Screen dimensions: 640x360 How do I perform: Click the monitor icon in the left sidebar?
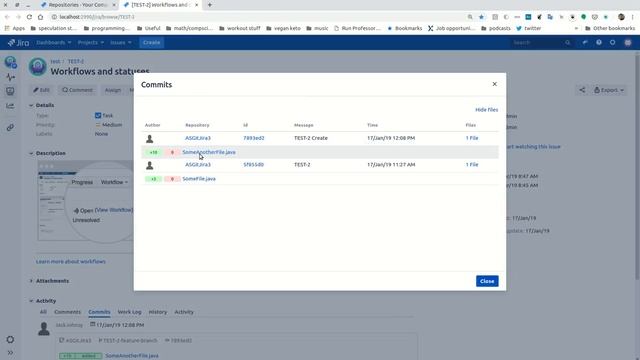(x=10, y=91)
